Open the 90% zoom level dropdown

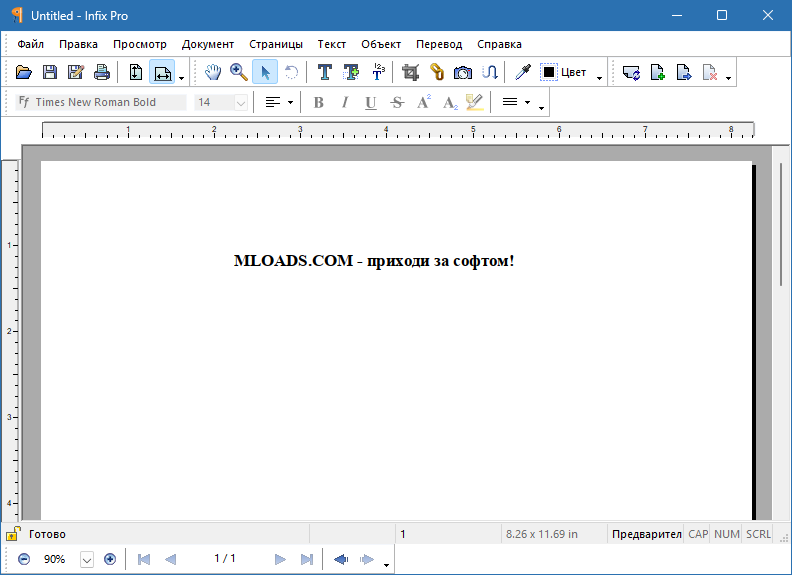click(x=87, y=559)
